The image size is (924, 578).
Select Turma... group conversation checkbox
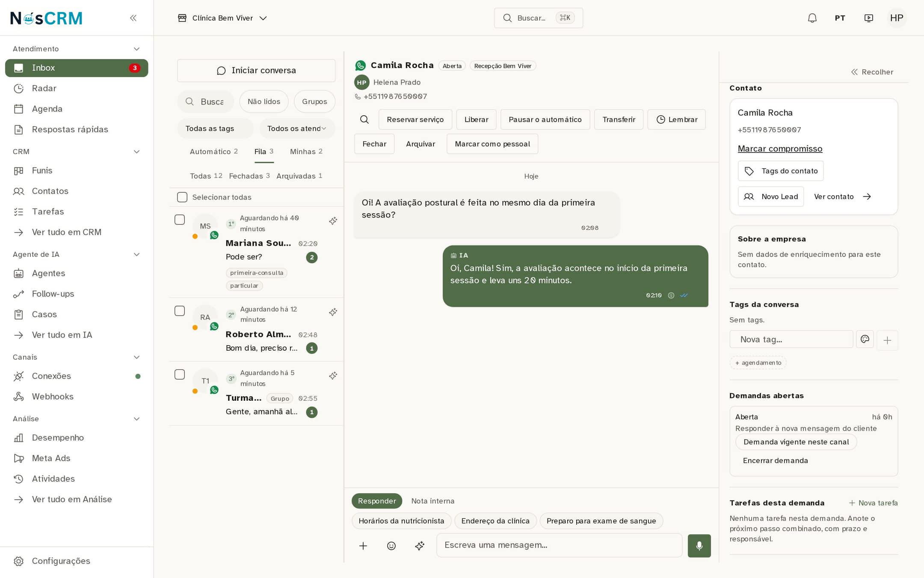click(180, 375)
